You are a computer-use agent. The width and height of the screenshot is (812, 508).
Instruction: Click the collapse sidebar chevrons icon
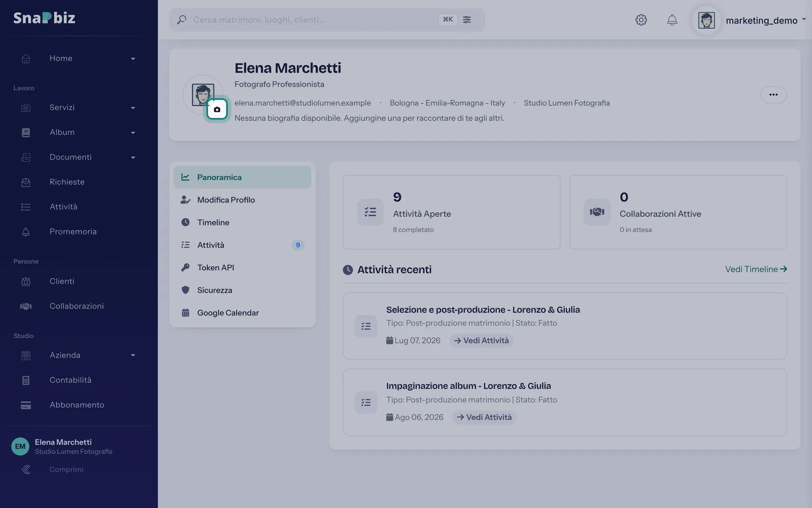click(26, 470)
